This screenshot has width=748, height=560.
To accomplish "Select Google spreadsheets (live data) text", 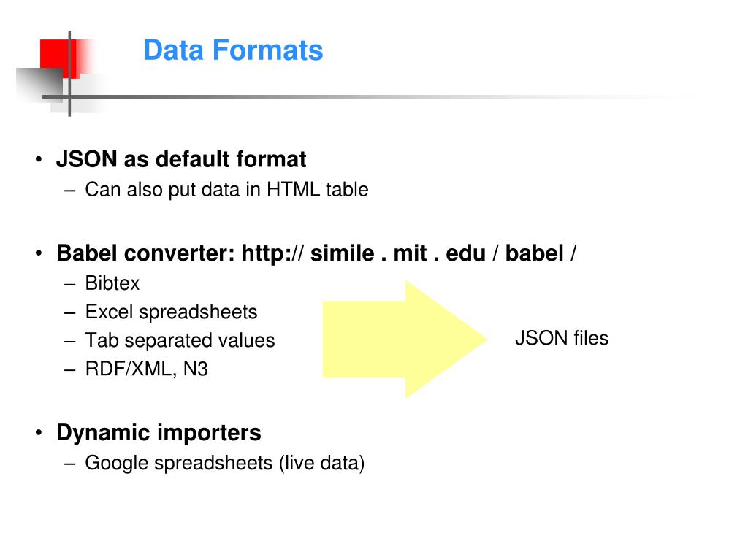I will tap(225, 463).
